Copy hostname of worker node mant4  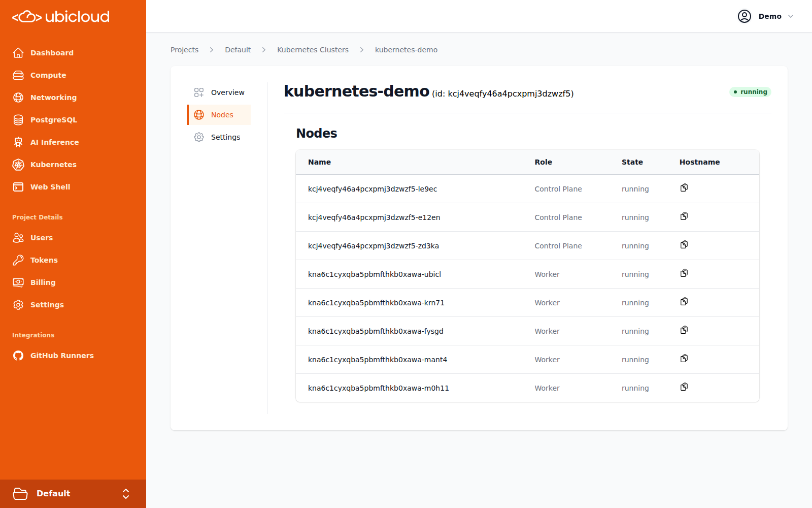pos(684,359)
